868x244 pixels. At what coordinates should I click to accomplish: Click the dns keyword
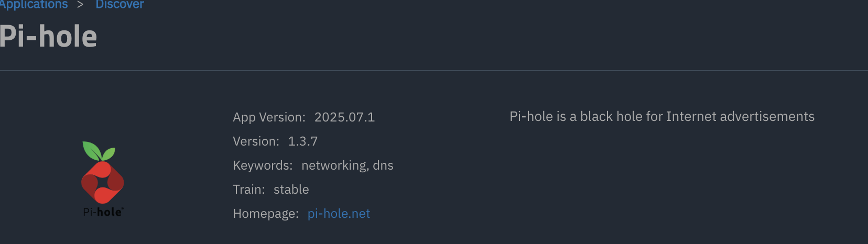coord(383,165)
